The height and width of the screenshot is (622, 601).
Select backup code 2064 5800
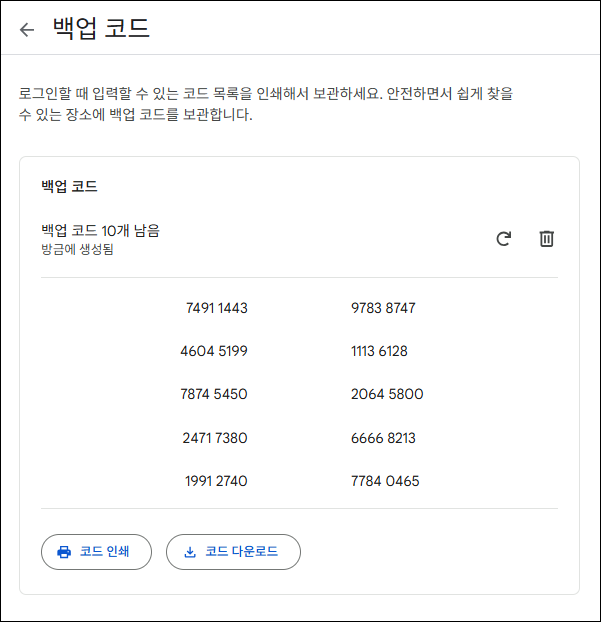click(387, 394)
